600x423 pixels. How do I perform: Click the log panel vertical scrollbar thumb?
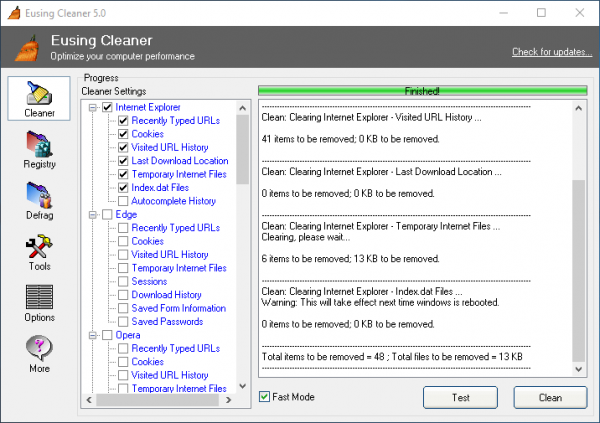point(579,270)
